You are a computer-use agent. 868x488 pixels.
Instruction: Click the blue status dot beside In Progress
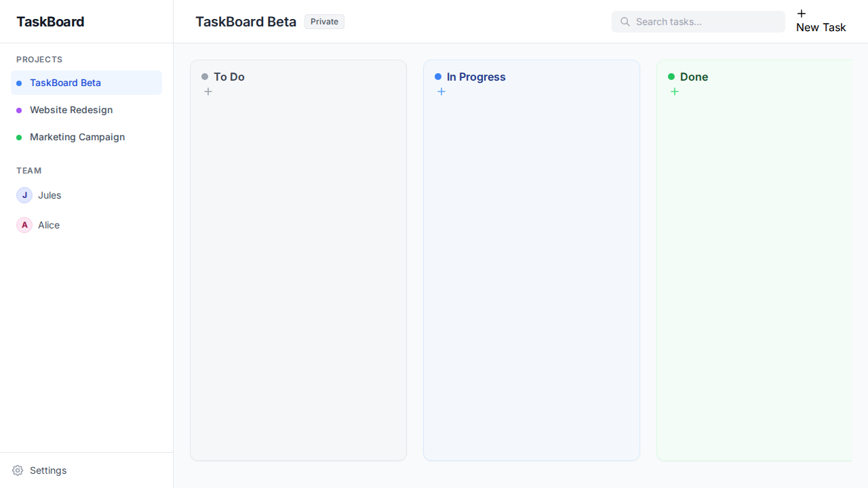(438, 77)
